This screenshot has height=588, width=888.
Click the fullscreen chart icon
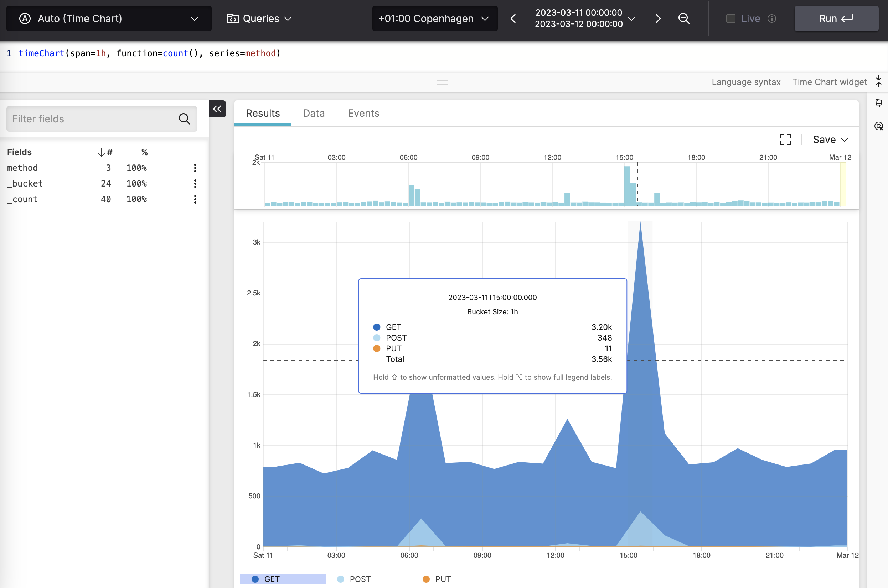pyautogui.click(x=785, y=140)
